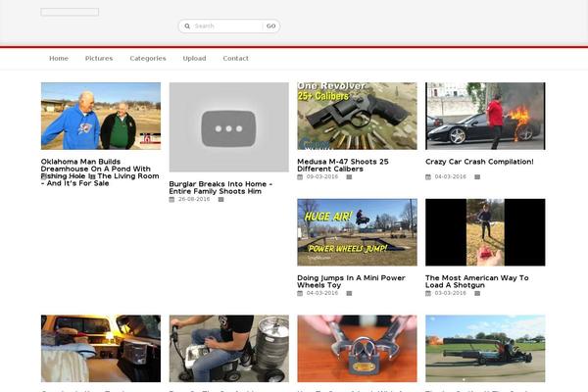588x392 pixels.
Task: Click the search magnifier icon
Action: coord(187,26)
